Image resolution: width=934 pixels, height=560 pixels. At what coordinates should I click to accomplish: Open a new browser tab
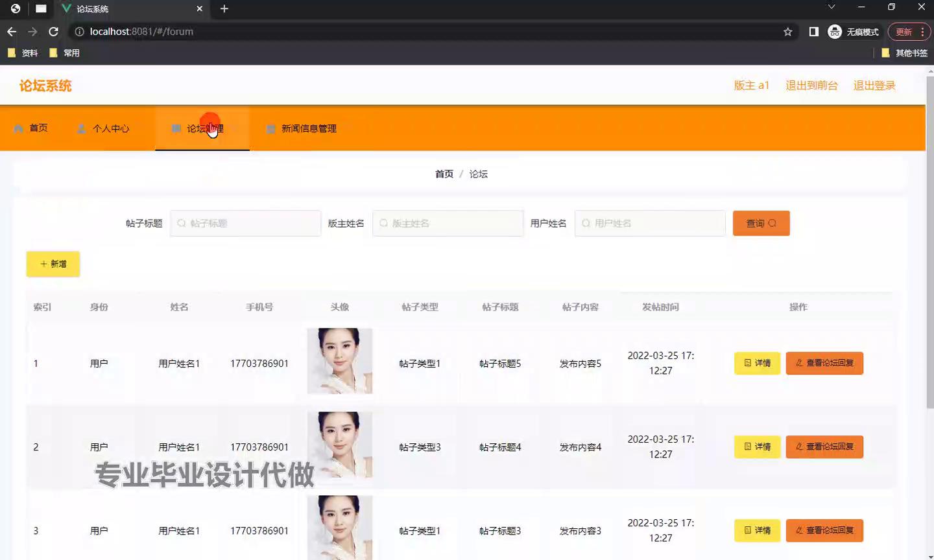pos(224,8)
